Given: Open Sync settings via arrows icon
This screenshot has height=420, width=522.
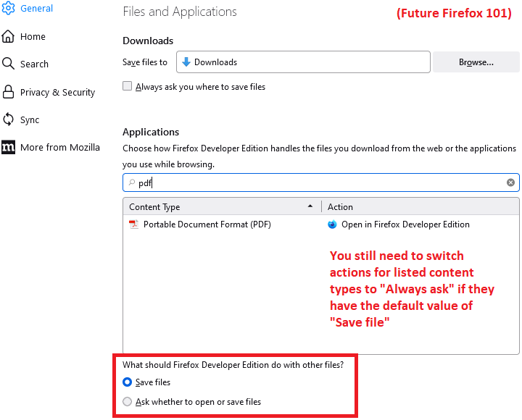Looking at the screenshot, I should click(x=9, y=119).
